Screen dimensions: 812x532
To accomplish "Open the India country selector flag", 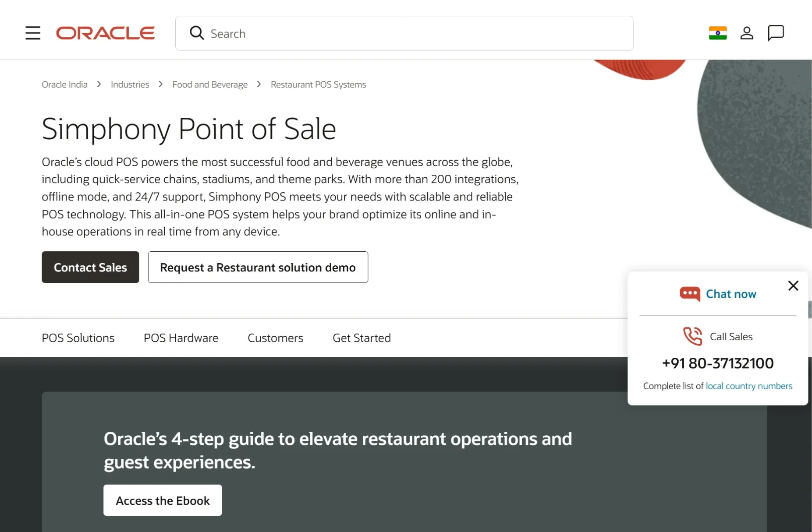I will 718,33.
